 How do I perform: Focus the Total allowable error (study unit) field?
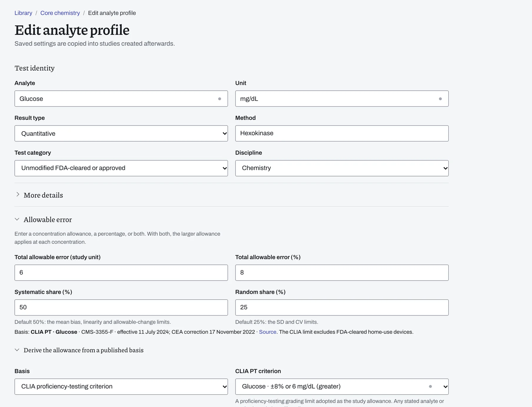click(x=121, y=273)
